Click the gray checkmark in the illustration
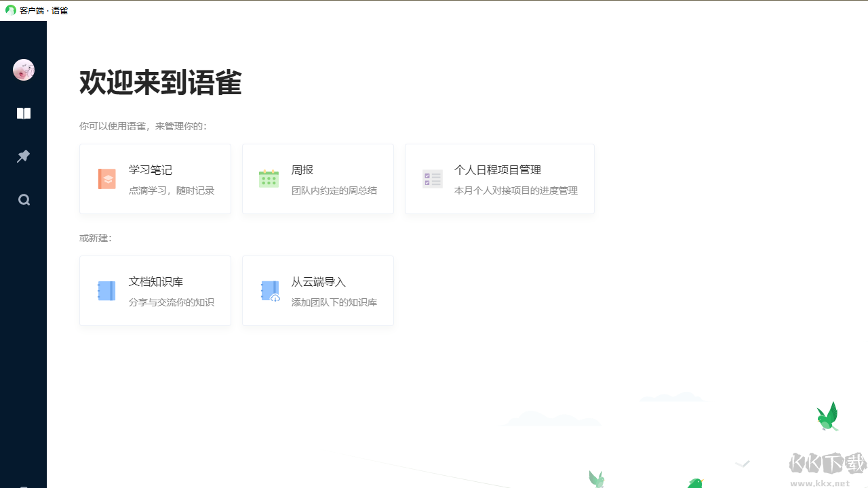Viewport: 868px width, 488px height. coord(743,464)
